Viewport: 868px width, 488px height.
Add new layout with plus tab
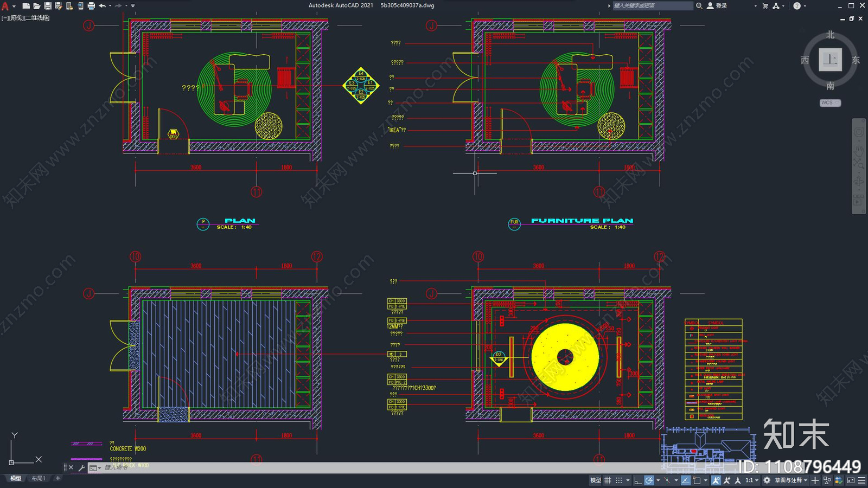pyautogui.click(x=58, y=478)
